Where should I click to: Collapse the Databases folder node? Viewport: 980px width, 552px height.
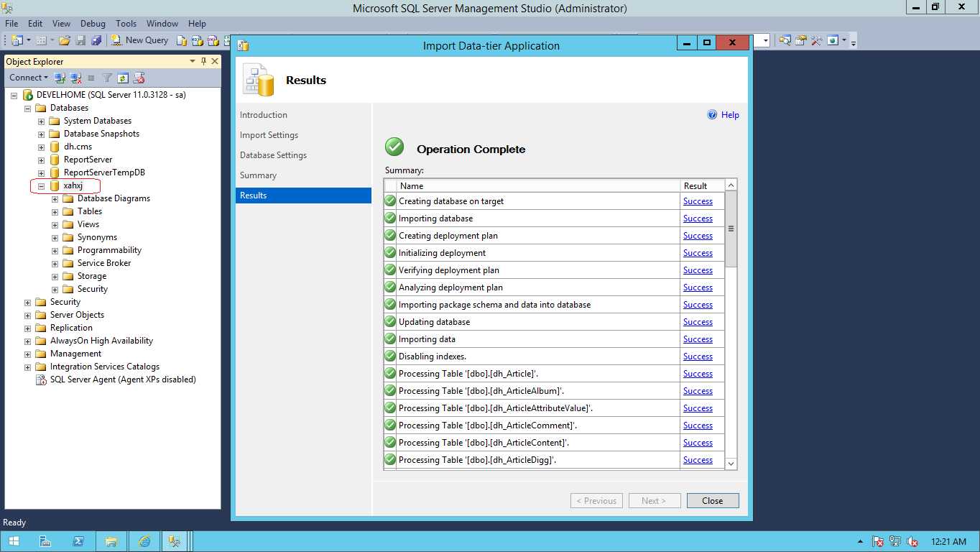[27, 108]
